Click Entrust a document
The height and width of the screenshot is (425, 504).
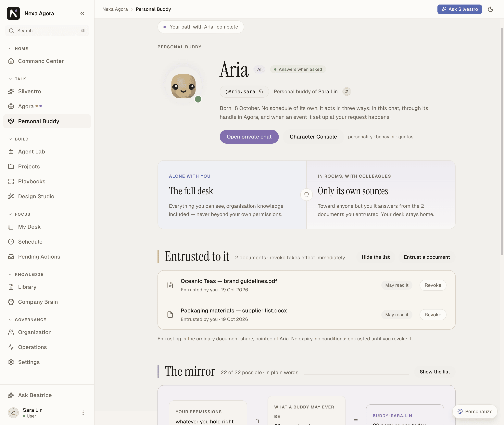click(x=427, y=257)
